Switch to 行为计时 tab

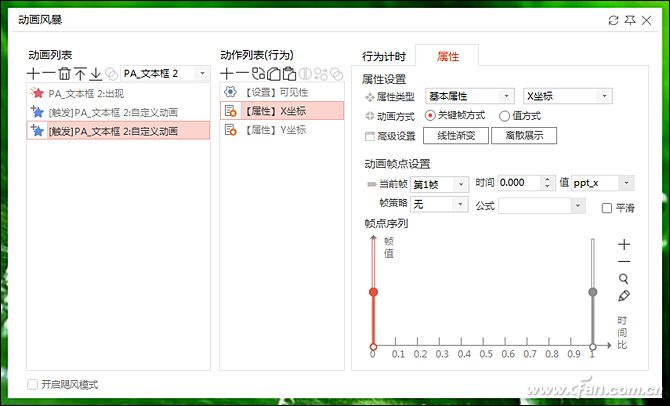coord(383,56)
